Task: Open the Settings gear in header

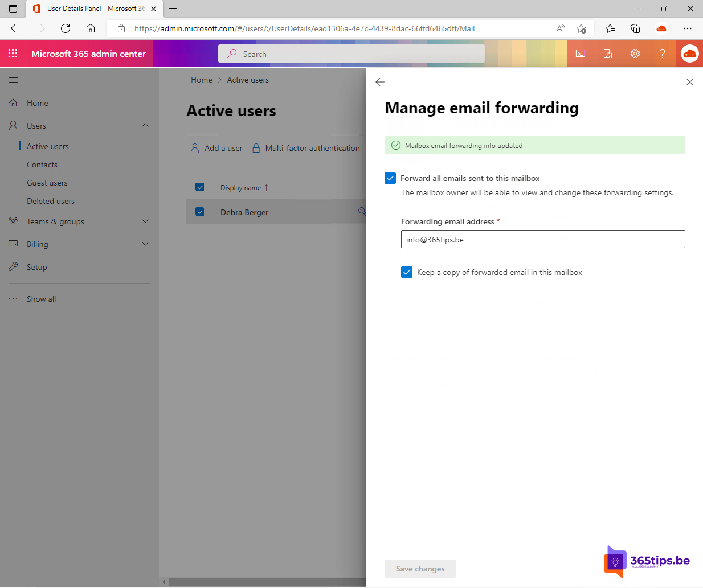Action: coord(635,54)
